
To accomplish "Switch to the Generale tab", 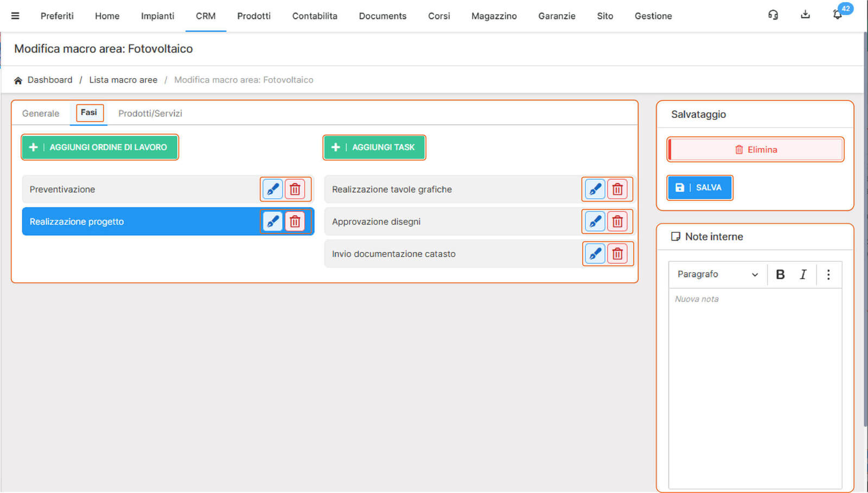I will 41,113.
